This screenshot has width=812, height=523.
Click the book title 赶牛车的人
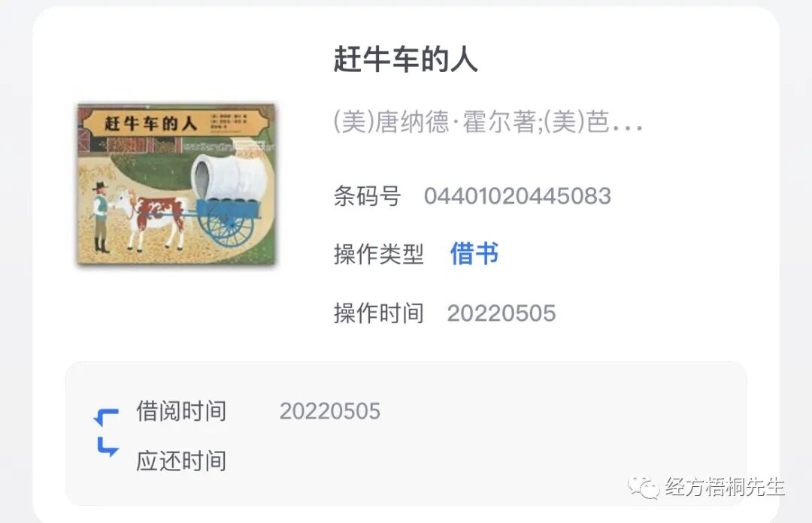[405, 59]
